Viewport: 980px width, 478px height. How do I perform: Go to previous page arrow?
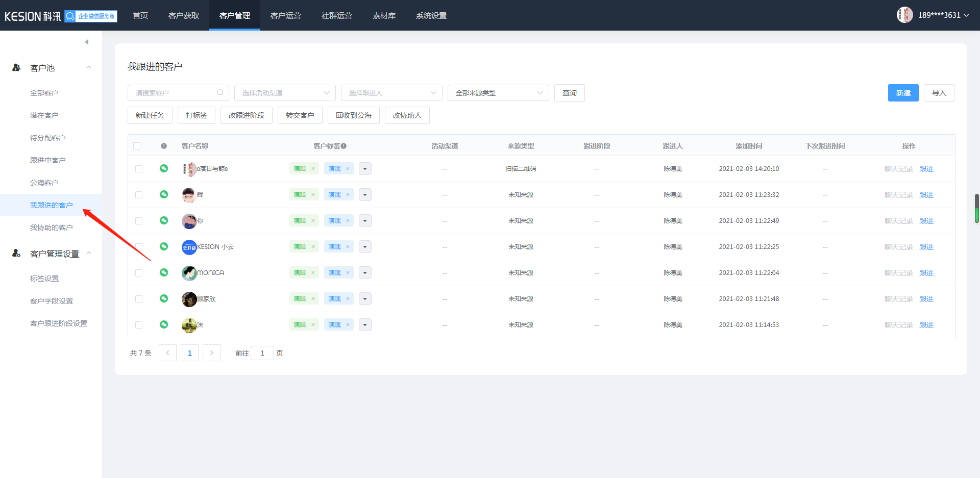click(x=167, y=353)
